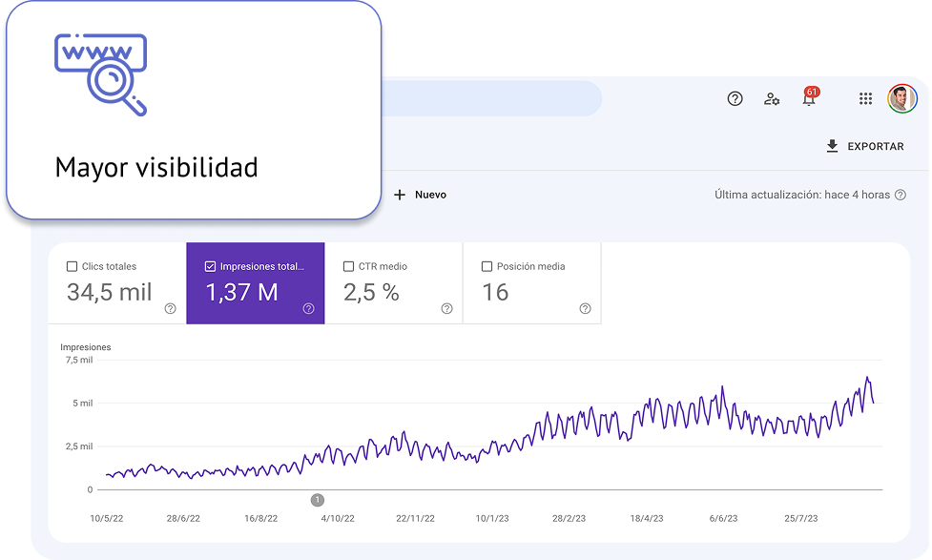Image resolution: width=932 pixels, height=560 pixels.
Task: Click the EXPORTAR download button
Action: click(x=864, y=146)
